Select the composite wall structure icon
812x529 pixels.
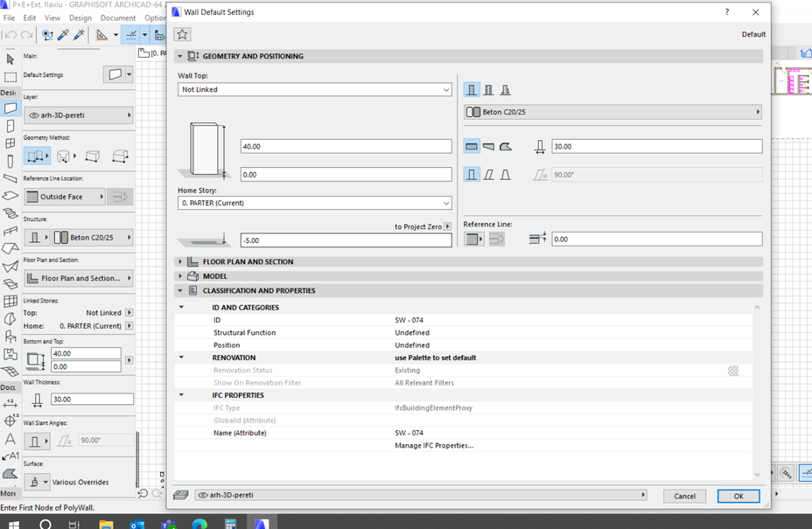488,90
